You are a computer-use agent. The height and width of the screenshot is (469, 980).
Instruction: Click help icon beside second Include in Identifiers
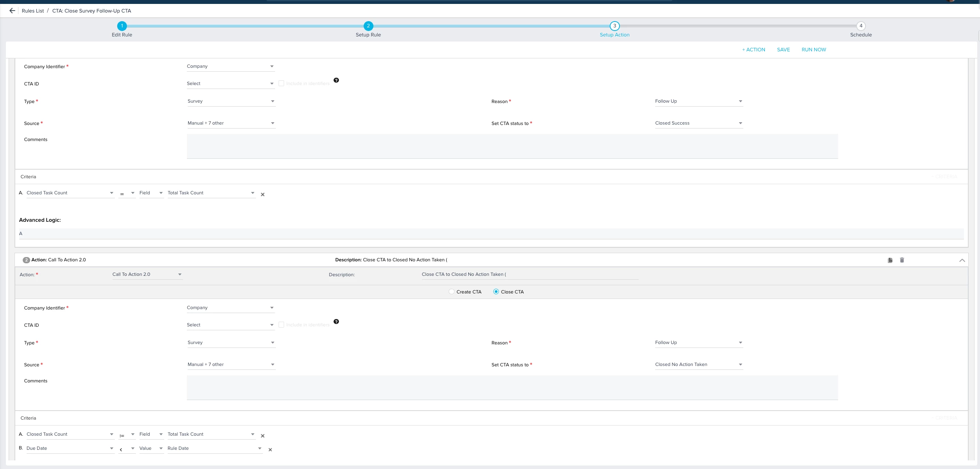pos(336,322)
